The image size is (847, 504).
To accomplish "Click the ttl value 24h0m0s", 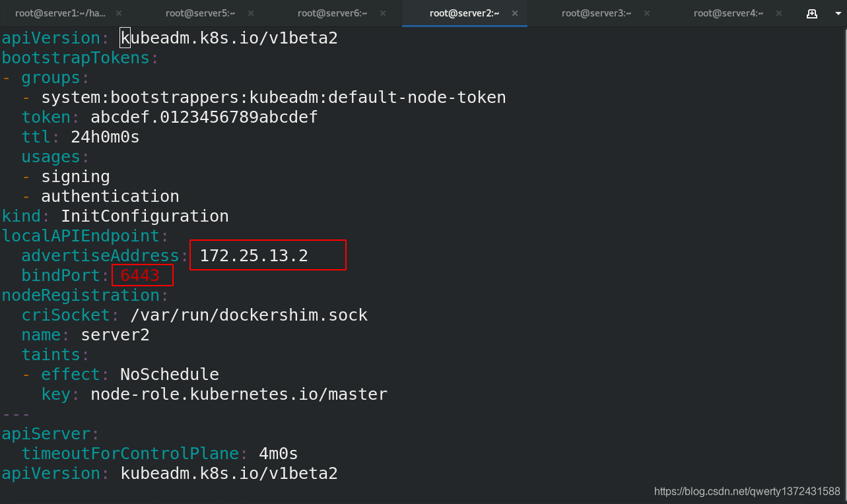I will (x=105, y=137).
